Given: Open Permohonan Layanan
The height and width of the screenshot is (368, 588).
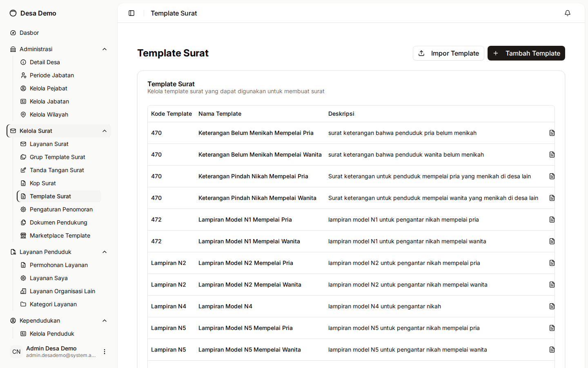Looking at the screenshot, I should (59, 265).
